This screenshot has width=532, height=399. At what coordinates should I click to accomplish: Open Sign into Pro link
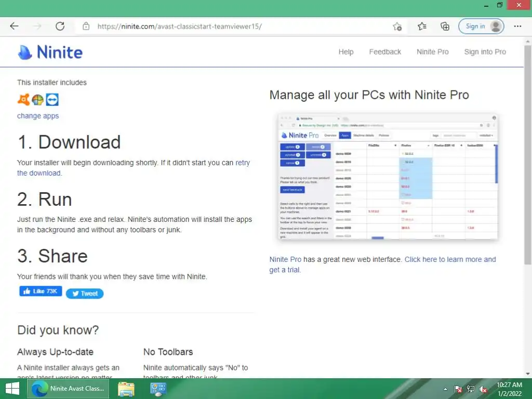pyautogui.click(x=485, y=52)
